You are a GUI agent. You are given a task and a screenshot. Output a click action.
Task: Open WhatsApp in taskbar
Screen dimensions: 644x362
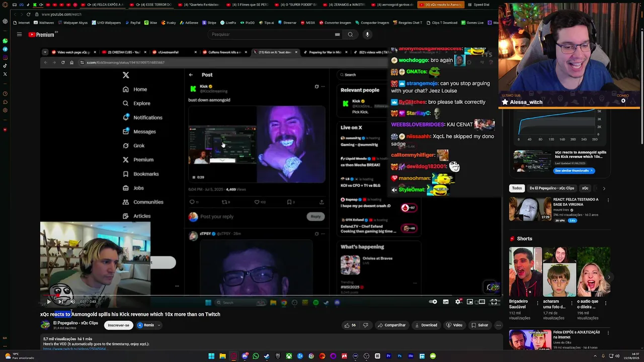pos(256,356)
